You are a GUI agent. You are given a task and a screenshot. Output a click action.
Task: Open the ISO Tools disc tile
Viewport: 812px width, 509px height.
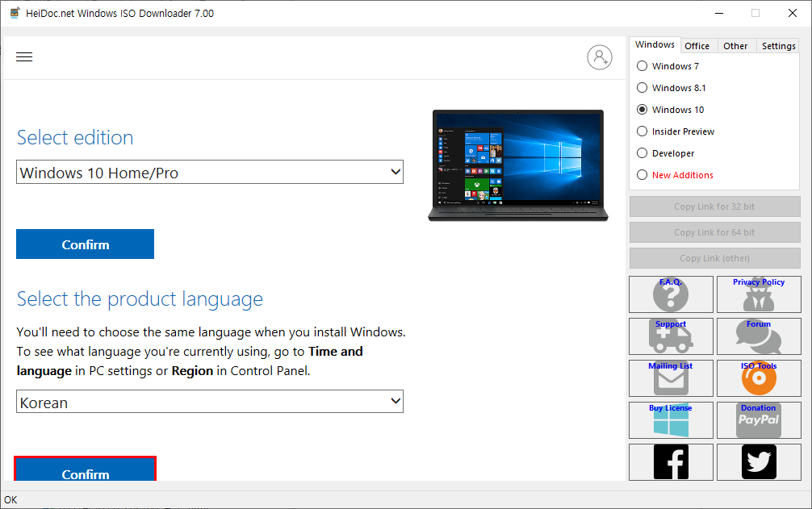pos(759,378)
